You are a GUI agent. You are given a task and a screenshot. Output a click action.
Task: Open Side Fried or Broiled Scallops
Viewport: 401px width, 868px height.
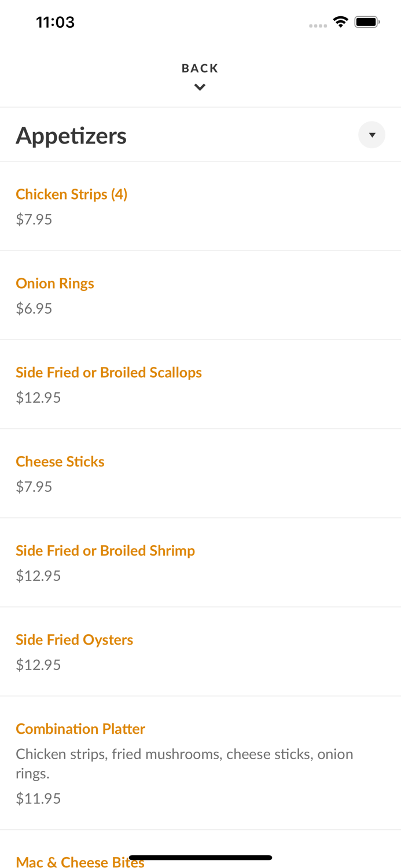pyautogui.click(x=109, y=373)
